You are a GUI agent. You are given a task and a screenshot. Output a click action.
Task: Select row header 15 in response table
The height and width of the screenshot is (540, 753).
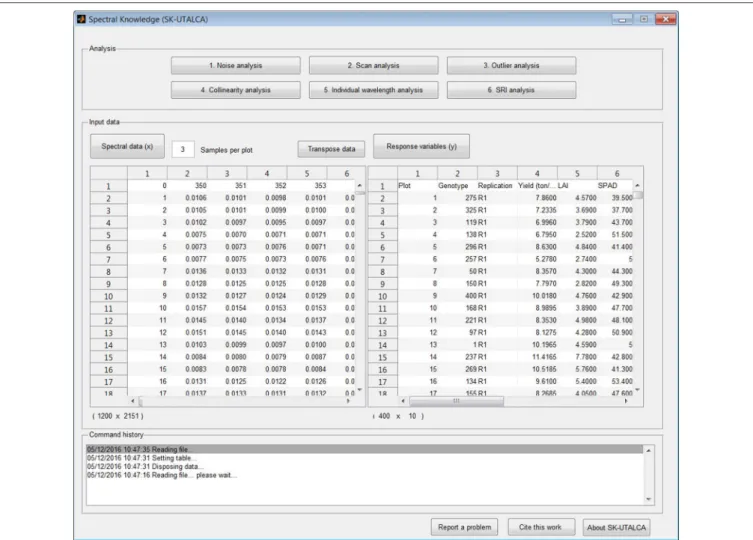[x=382, y=357]
